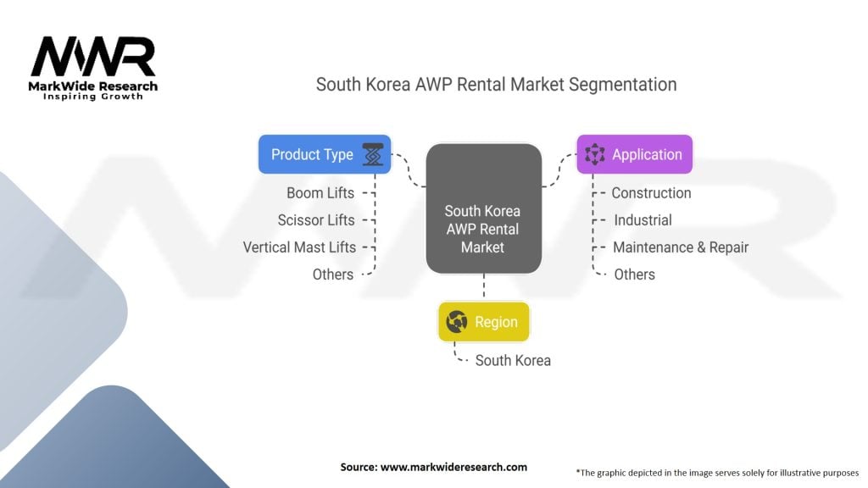Click the Construction item
Image resolution: width=868 pixels, height=488 pixels.
651,193
